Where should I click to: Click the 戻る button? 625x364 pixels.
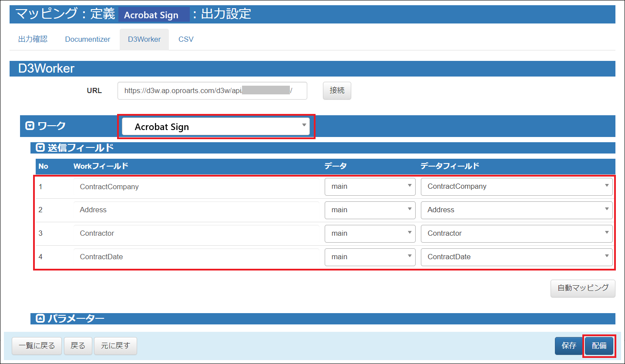click(x=78, y=346)
